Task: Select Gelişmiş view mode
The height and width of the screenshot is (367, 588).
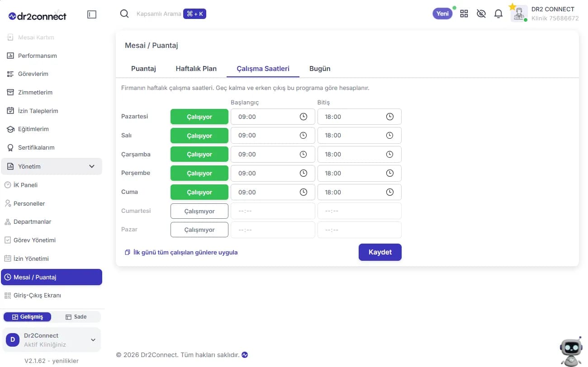Action: (27, 317)
